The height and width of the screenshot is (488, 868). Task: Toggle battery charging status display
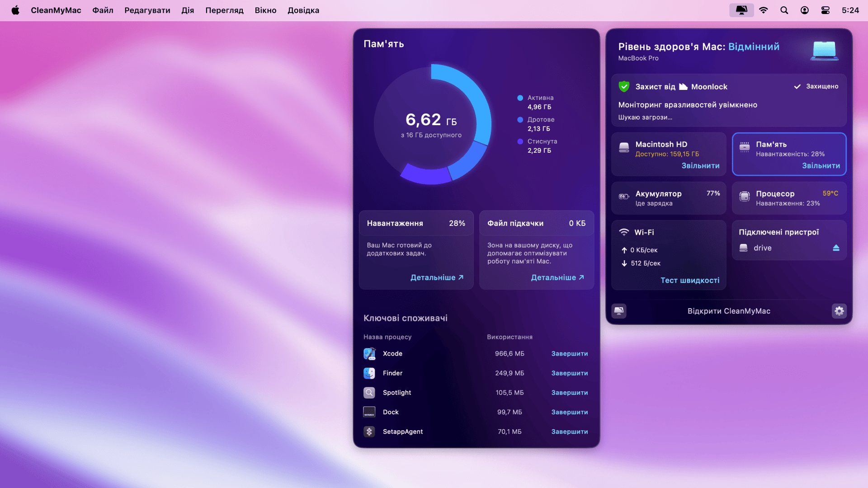tap(668, 198)
